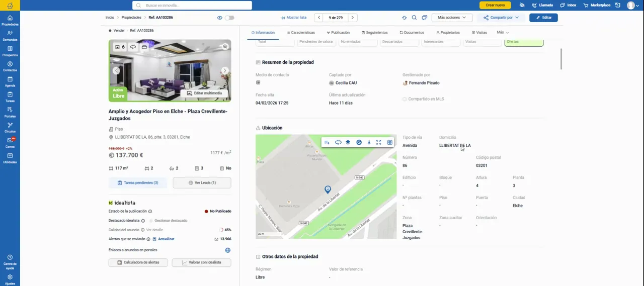Expand the map to fullscreen
The height and width of the screenshot is (286, 644).
pyautogui.click(x=378, y=142)
